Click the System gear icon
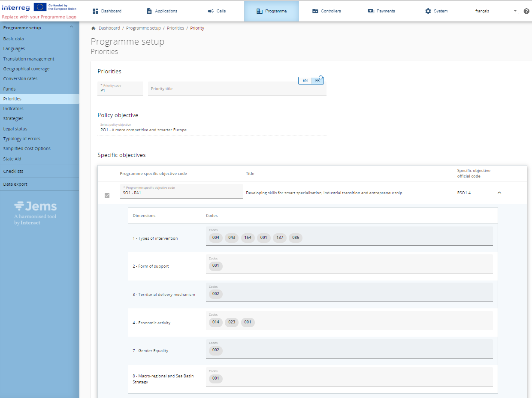This screenshot has width=532, height=398. point(428,11)
